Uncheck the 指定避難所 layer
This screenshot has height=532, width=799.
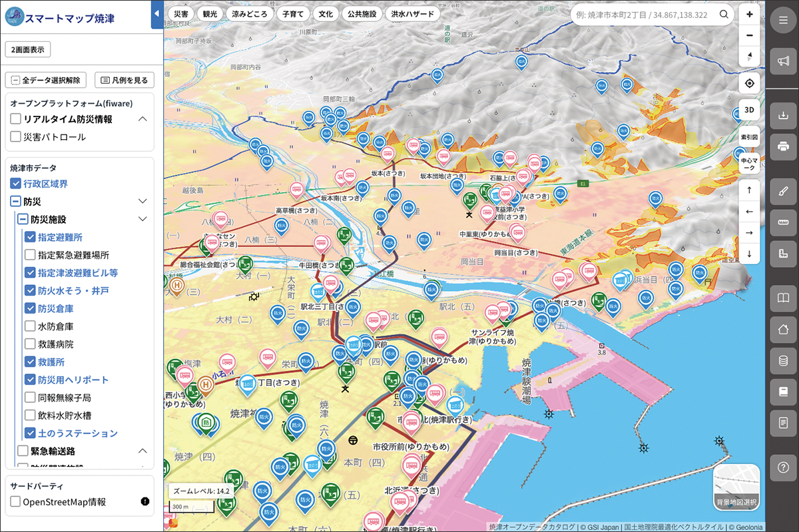point(30,237)
